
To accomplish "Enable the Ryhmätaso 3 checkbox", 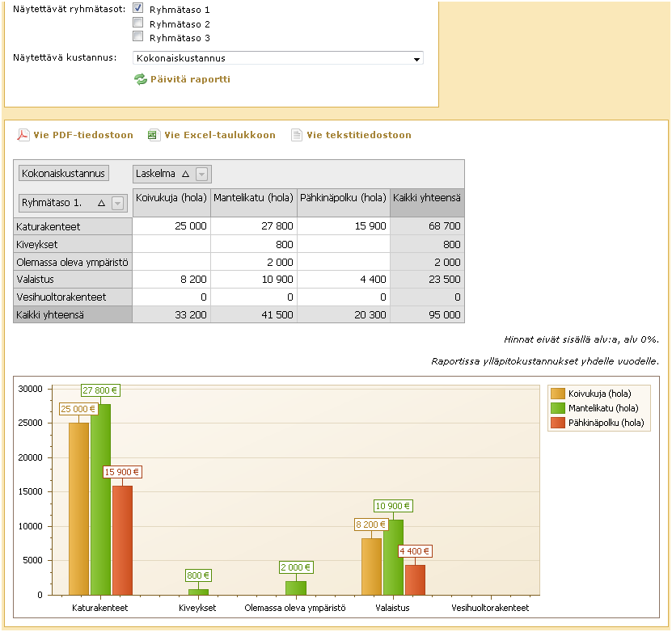I will [138, 36].
